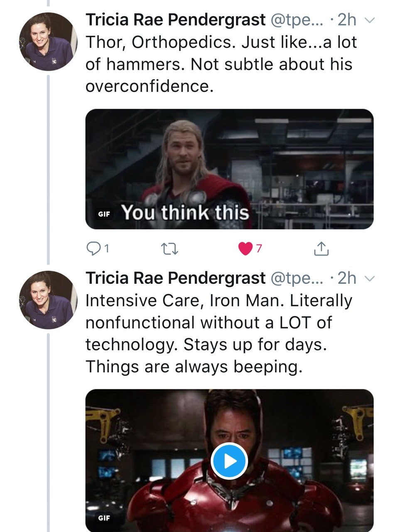The height and width of the screenshot is (532, 393).
Task: Tap the profile avatar beside the Iron Man tweet
Action: [x=48, y=300]
